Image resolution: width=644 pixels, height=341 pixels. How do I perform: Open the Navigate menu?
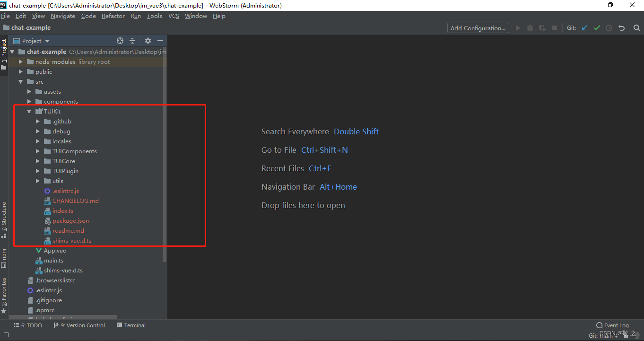pyautogui.click(x=63, y=16)
